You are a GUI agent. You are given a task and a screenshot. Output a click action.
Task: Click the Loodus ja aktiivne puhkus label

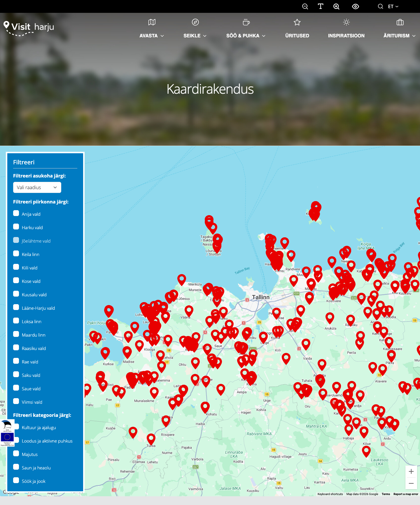(x=47, y=441)
